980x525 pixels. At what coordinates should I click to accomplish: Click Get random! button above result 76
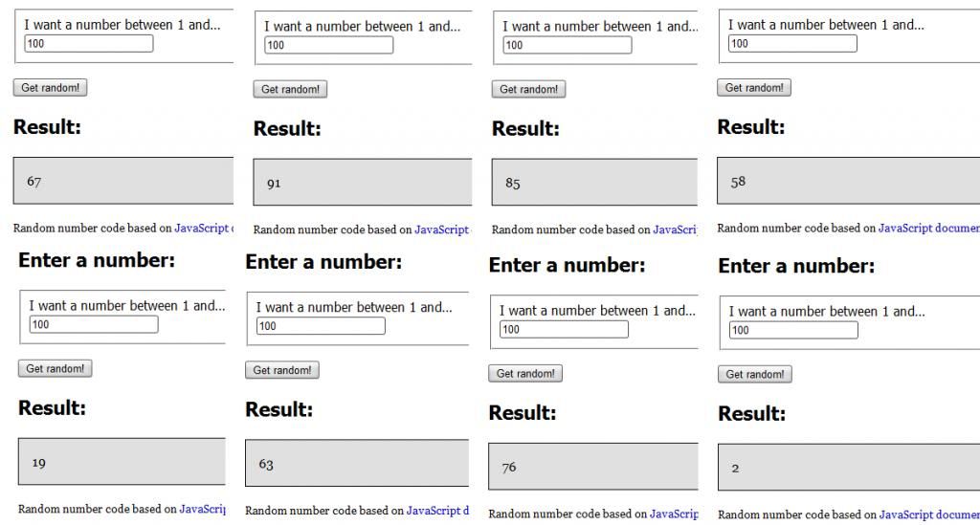pos(525,374)
